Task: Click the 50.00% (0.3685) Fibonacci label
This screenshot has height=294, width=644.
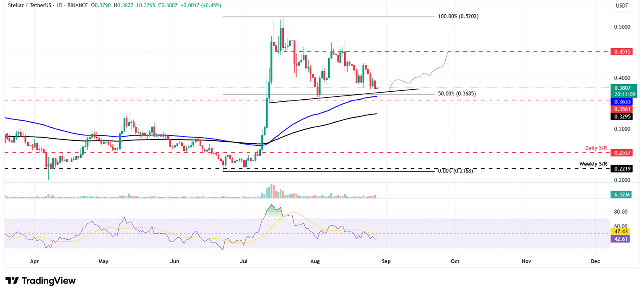Action: 457,93
